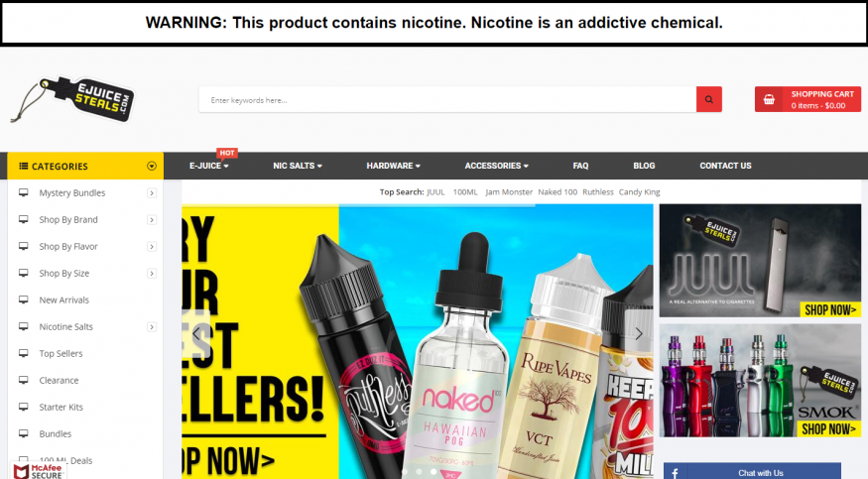Screen dimensions: 868x479
Task: Collapse the Categories circle arrow toggle
Action: (151, 166)
